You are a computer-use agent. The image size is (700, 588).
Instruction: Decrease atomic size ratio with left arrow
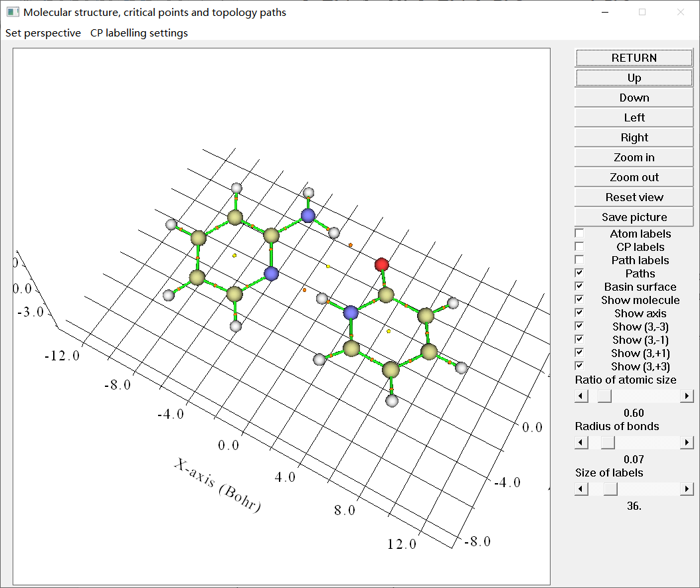(581, 396)
